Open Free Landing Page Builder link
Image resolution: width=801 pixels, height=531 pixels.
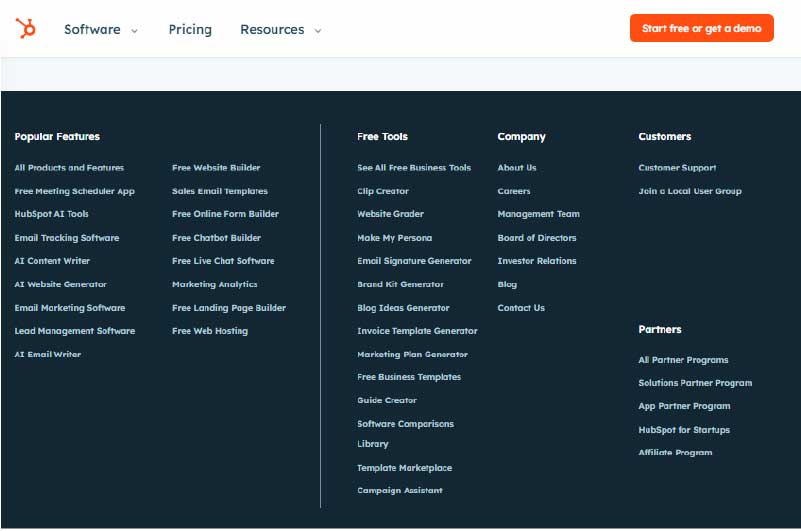(x=229, y=308)
